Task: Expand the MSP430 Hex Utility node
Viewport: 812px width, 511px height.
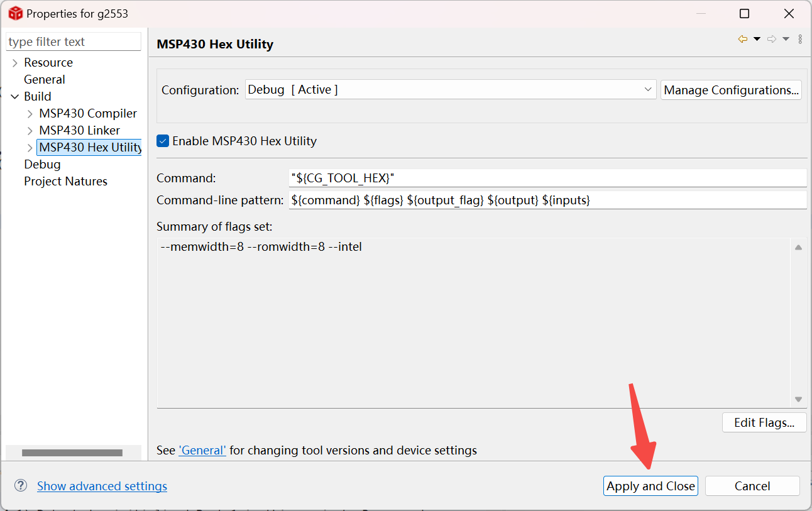Action: pyautogui.click(x=30, y=148)
